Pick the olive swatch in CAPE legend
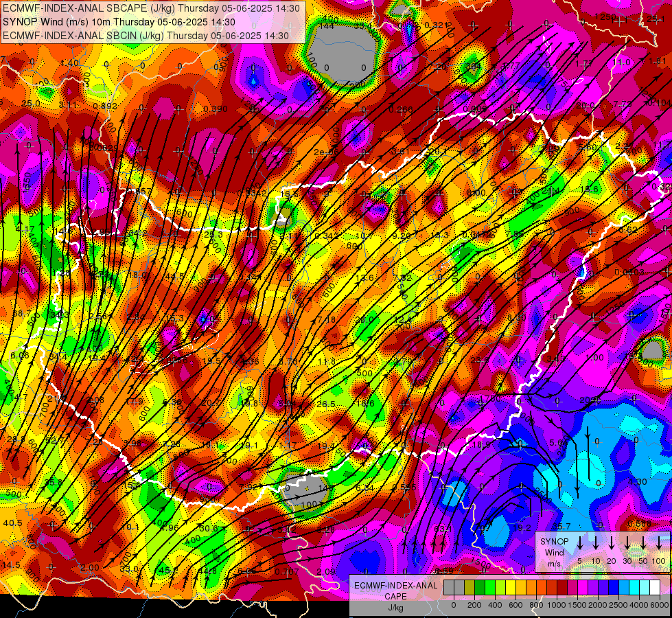This screenshot has height=618, width=672. point(470,588)
